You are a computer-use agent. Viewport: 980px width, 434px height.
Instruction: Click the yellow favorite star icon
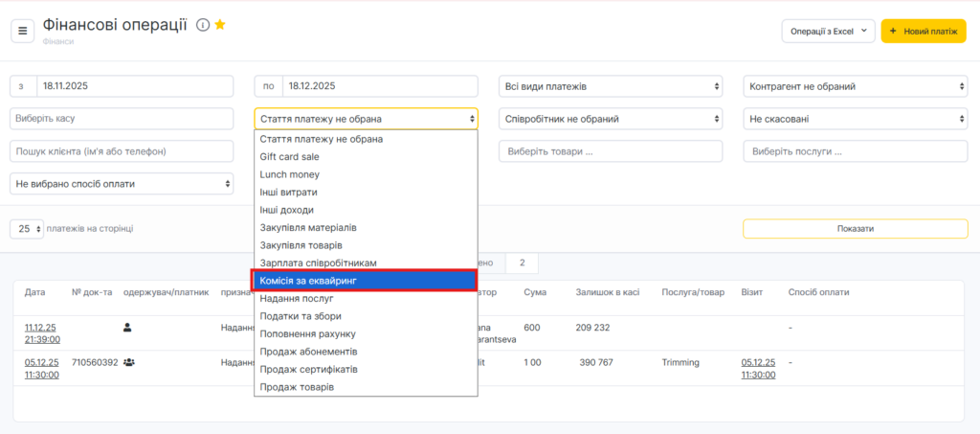click(220, 26)
